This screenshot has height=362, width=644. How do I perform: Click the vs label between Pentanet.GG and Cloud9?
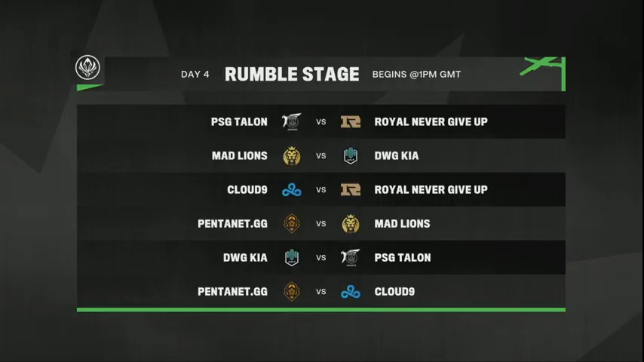point(321,291)
